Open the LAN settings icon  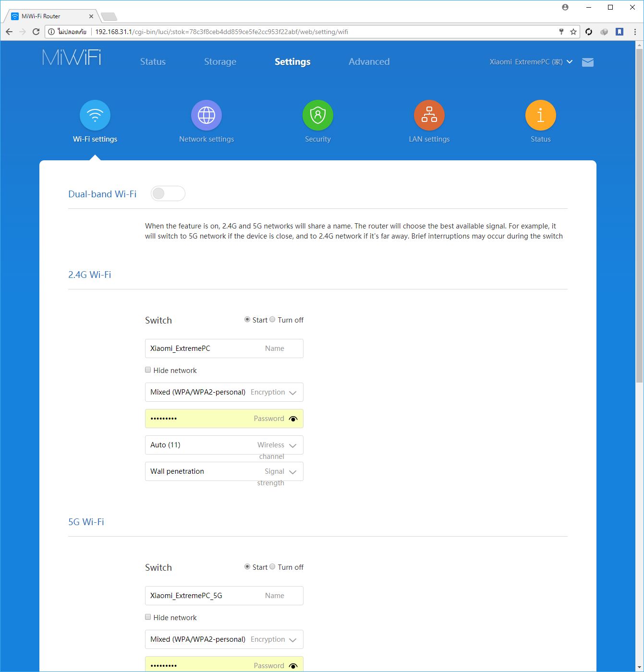click(x=429, y=115)
